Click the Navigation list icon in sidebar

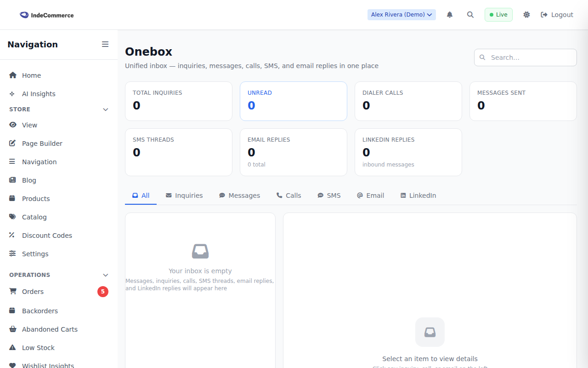pyautogui.click(x=12, y=161)
